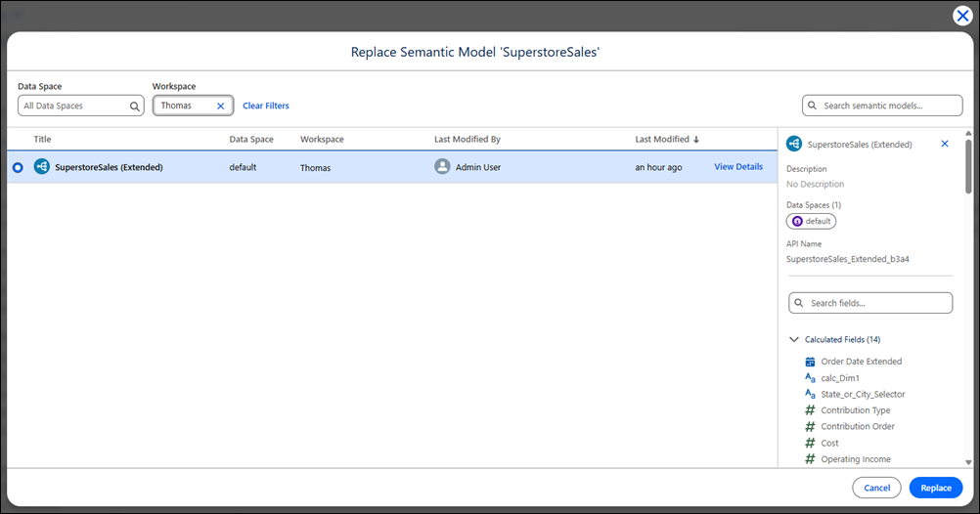Collapse the Calculated Fields (14) section
Image resolution: width=980 pixels, height=514 pixels.
794,340
